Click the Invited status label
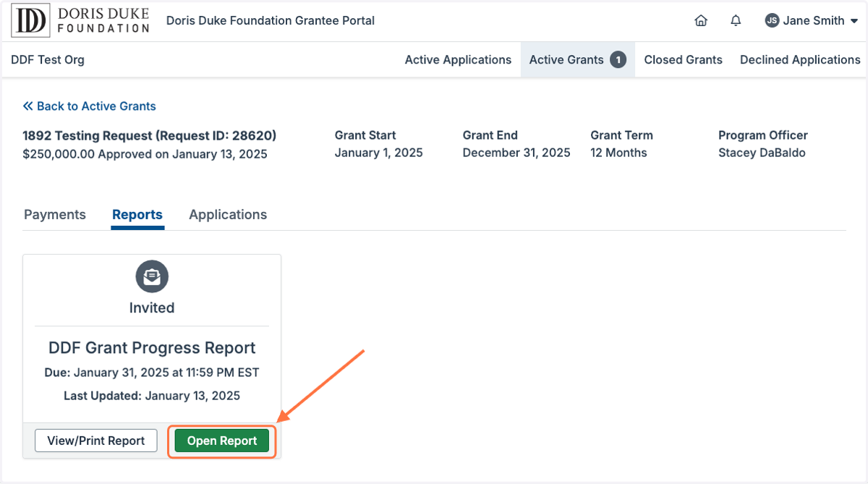The image size is (868, 484). (152, 307)
